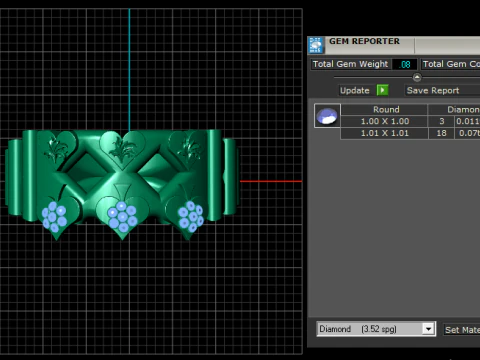Click the slider handle under Total Gem Weight
This screenshot has height=360, width=480.
417,77
